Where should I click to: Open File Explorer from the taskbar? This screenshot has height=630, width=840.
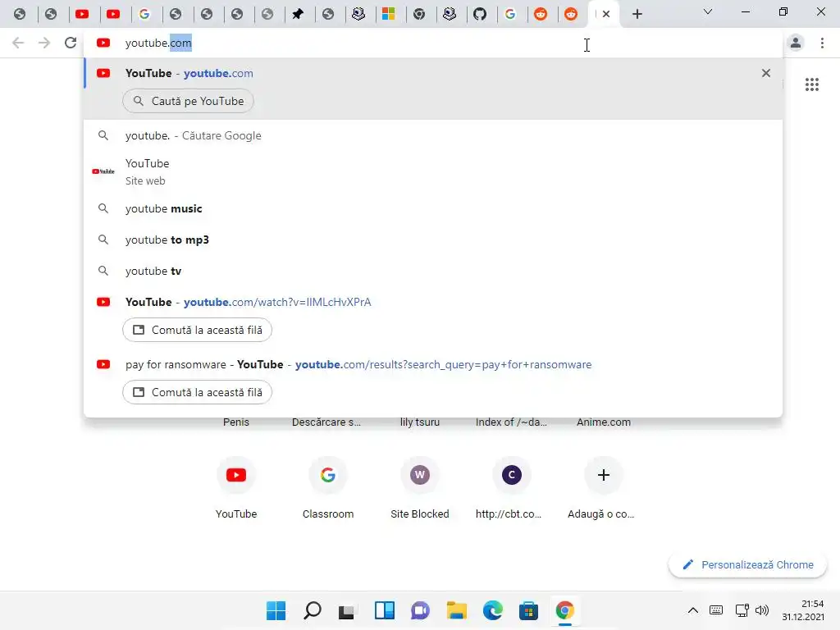pos(456,610)
